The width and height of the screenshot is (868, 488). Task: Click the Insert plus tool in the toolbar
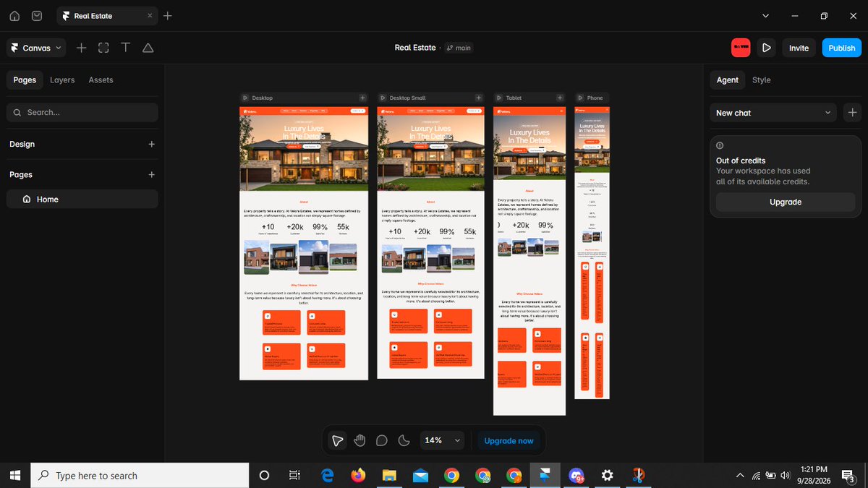pos(82,48)
